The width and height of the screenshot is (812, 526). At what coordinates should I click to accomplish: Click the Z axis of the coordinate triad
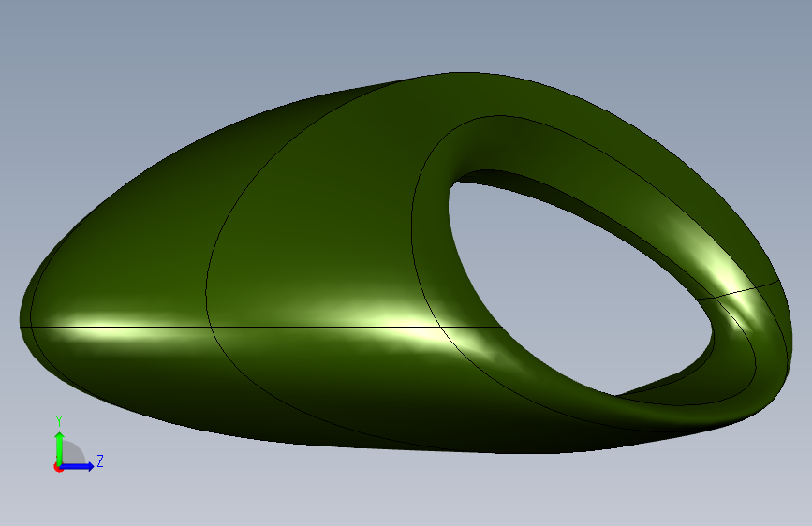tap(77, 466)
